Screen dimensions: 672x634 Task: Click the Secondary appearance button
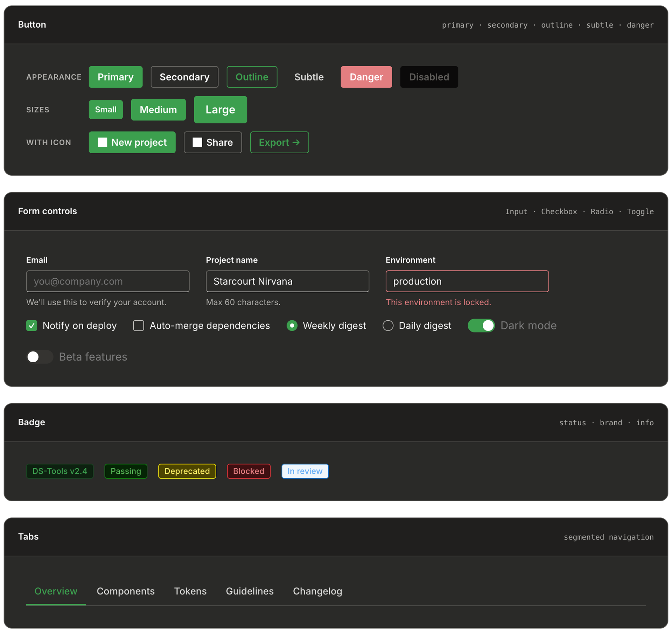184,77
